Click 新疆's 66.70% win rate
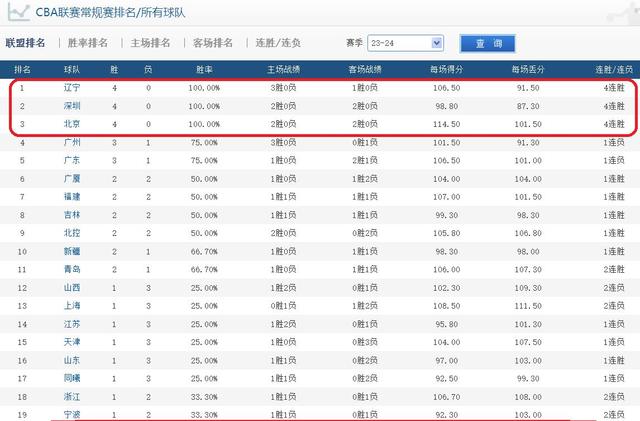This screenshot has height=421, width=640. click(204, 252)
